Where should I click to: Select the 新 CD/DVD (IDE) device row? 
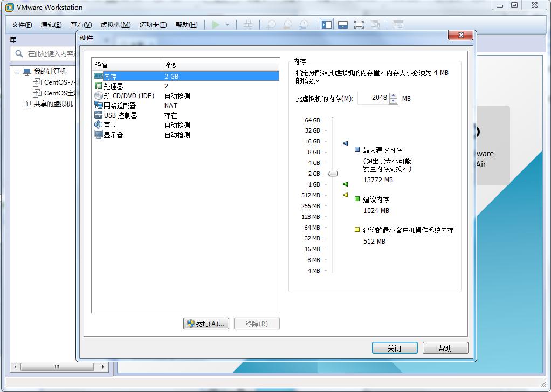tap(186, 96)
